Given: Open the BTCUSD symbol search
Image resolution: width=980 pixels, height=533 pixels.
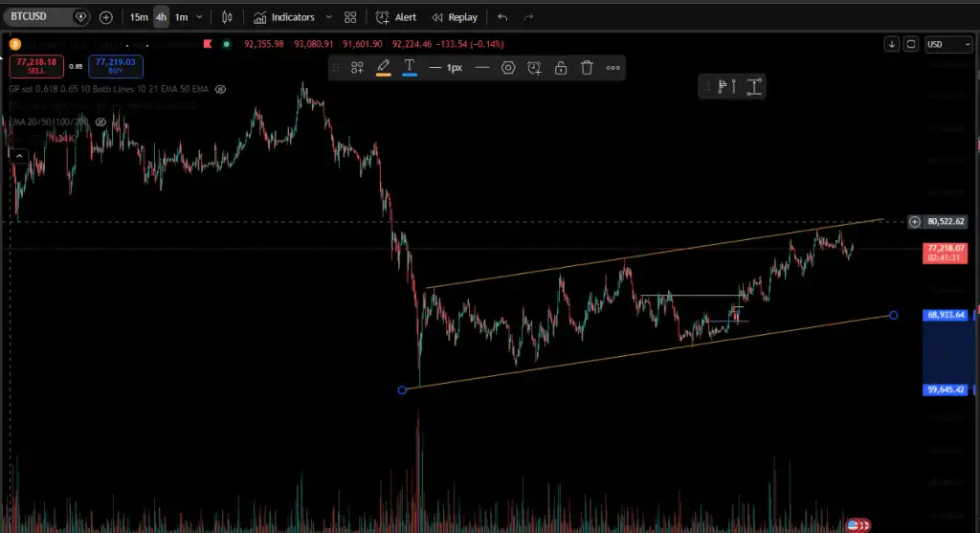Looking at the screenshot, I should [x=38, y=17].
